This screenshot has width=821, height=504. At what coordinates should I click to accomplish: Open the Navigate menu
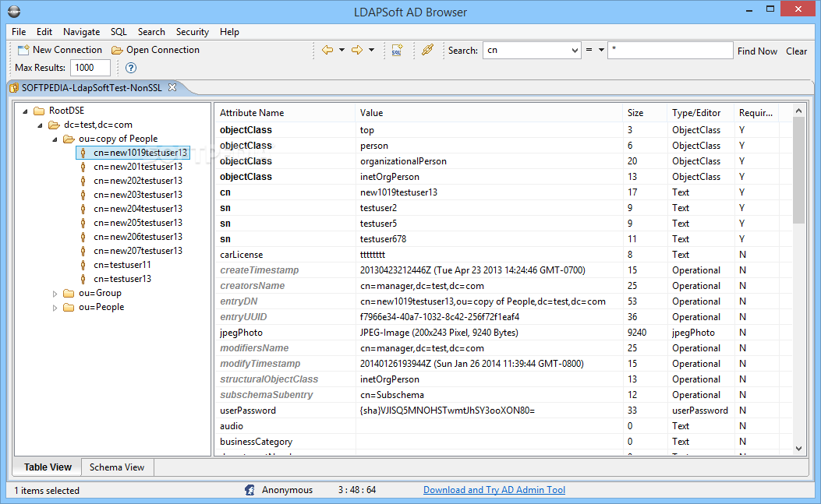(x=81, y=32)
